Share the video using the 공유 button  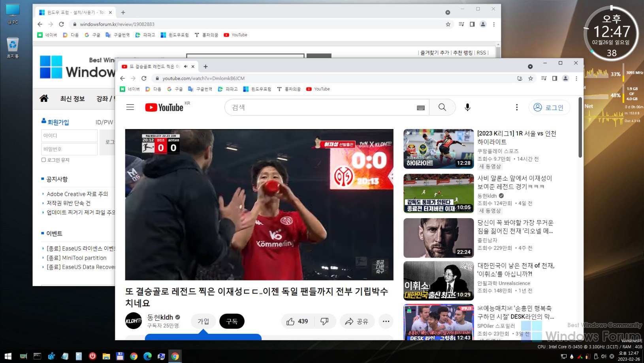point(357,321)
